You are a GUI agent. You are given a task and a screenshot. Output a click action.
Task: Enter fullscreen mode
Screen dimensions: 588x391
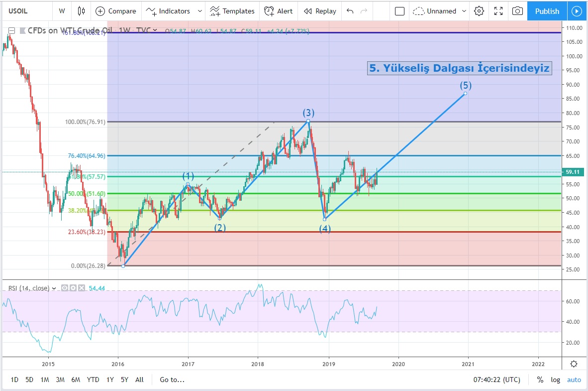[x=498, y=11]
